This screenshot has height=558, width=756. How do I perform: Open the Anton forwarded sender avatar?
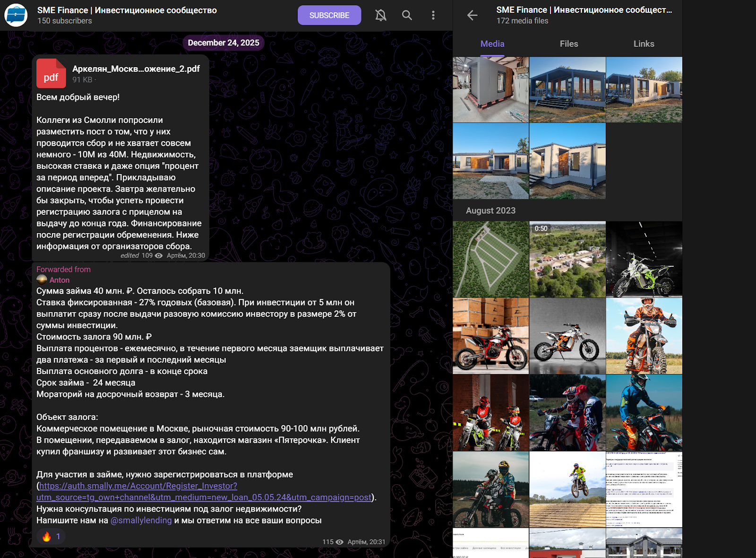[42, 279]
